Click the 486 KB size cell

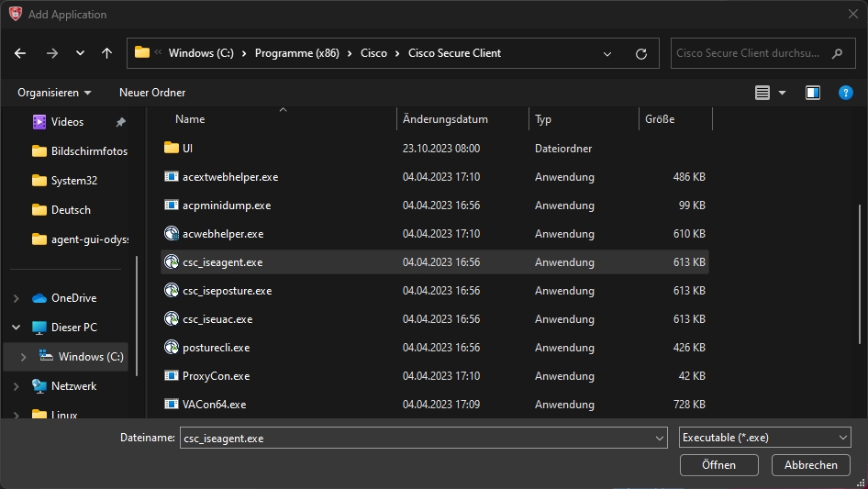(x=689, y=177)
